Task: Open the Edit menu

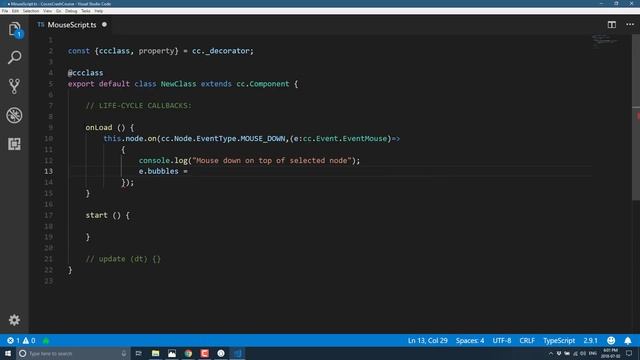Action: (x=15, y=11)
